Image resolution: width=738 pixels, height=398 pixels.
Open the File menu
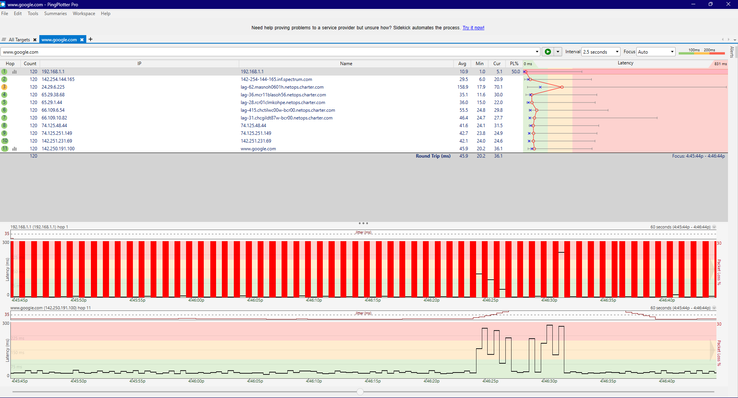coord(5,14)
